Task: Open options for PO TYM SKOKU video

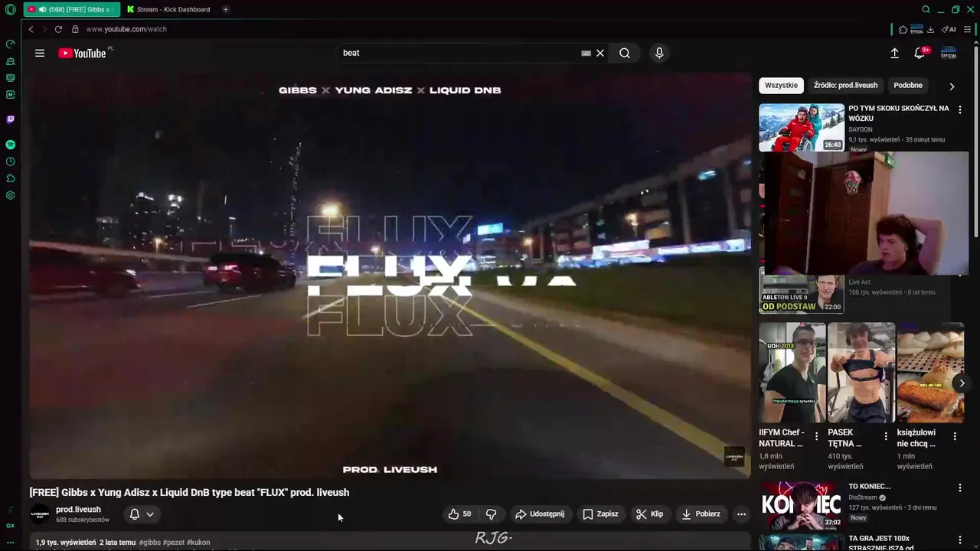Action: 959,109
